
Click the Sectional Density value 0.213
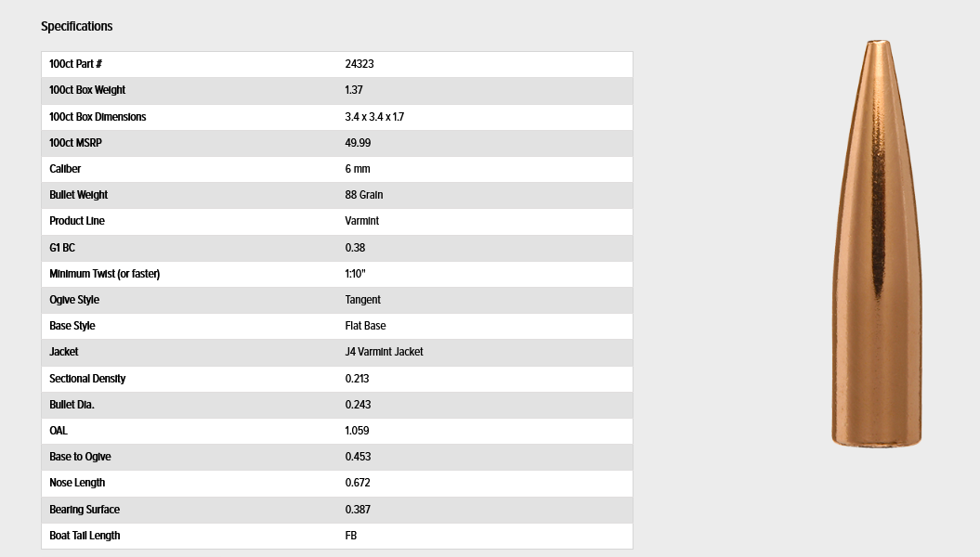coord(357,379)
